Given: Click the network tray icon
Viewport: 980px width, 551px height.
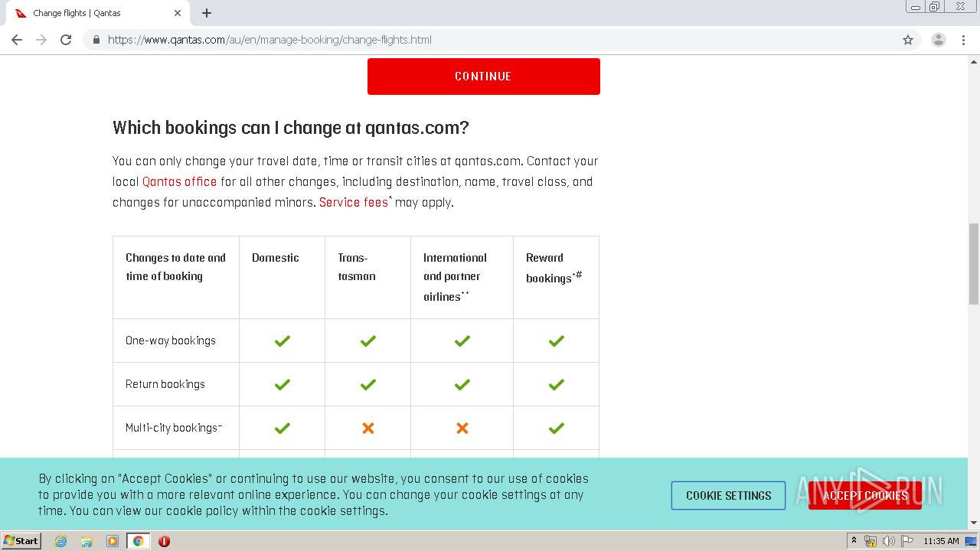Looking at the screenshot, I should [x=870, y=541].
